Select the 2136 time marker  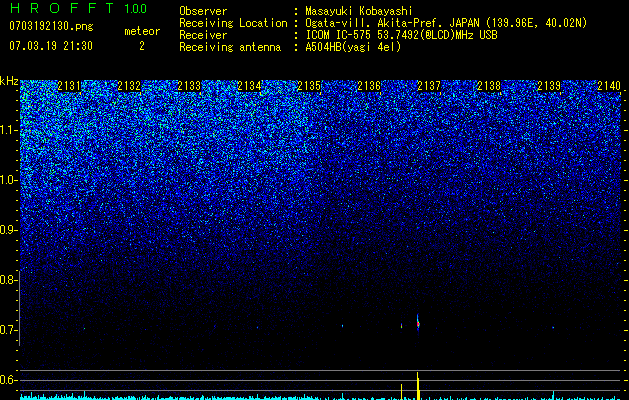(x=369, y=86)
